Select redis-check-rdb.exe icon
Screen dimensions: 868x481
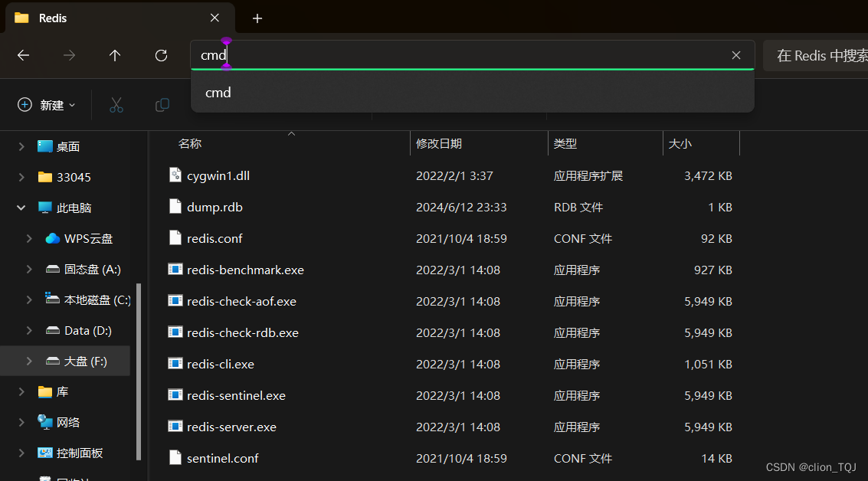pyautogui.click(x=175, y=332)
